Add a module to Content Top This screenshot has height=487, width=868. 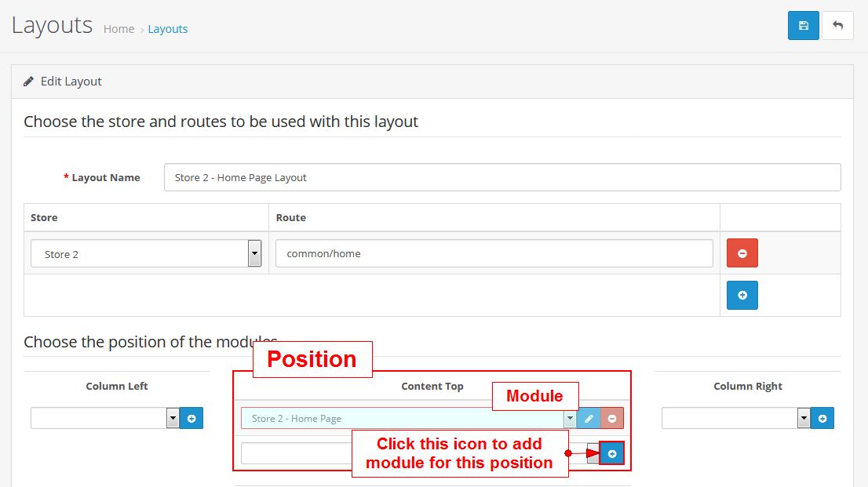click(x=611, y=453)
